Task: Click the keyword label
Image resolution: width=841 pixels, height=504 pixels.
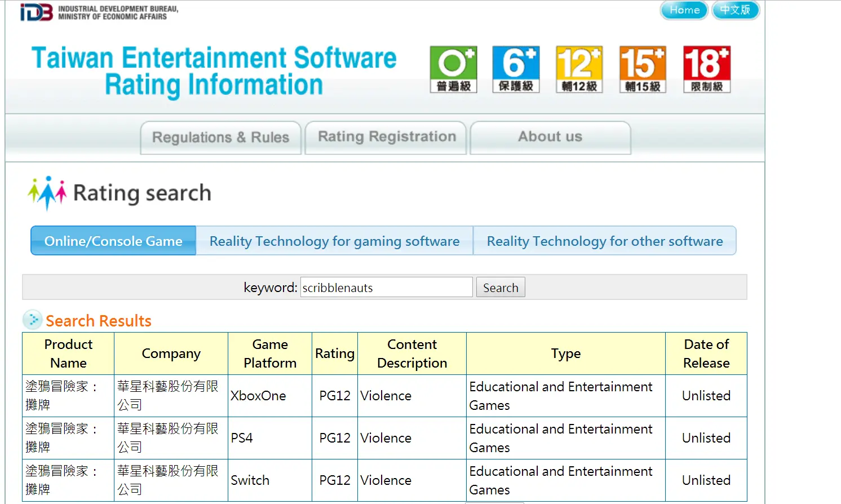Action: tap(271, 288)
